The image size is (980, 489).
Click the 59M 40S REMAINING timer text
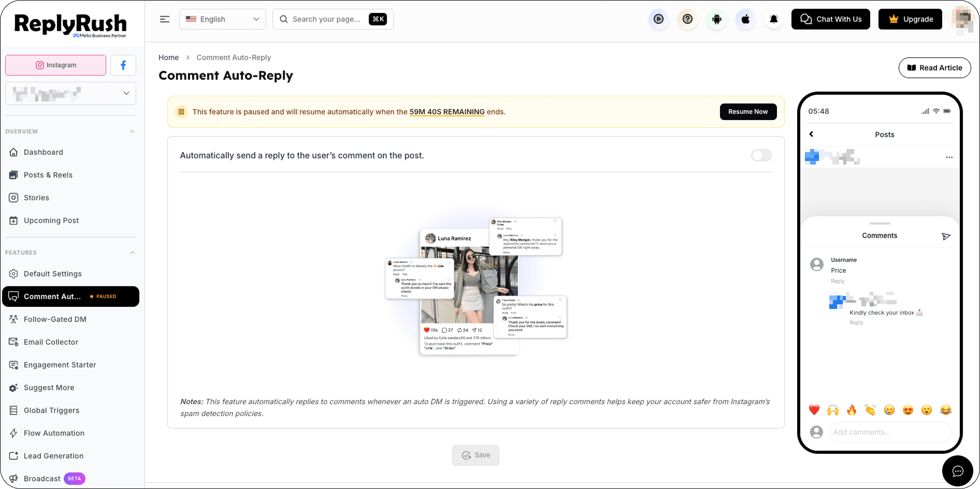coord(447,112)
